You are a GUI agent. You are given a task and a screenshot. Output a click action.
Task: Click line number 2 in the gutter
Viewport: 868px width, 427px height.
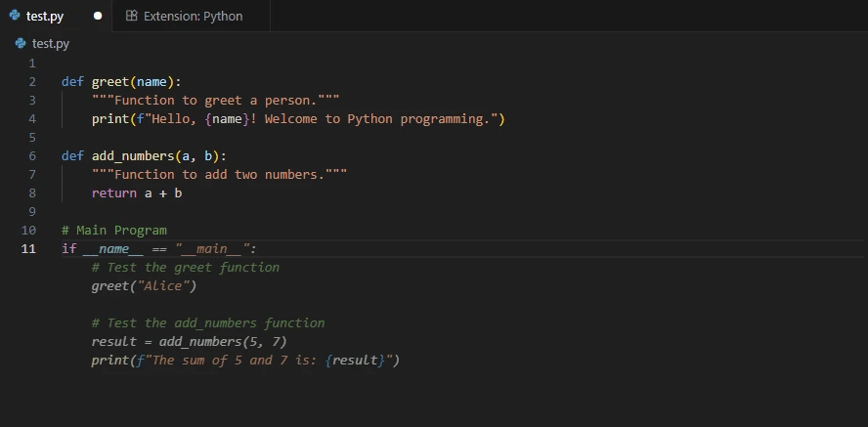(x=32, y=82)
